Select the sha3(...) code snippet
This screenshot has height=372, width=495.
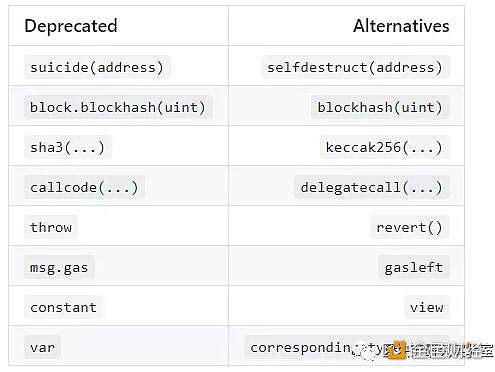pos(67,147)
